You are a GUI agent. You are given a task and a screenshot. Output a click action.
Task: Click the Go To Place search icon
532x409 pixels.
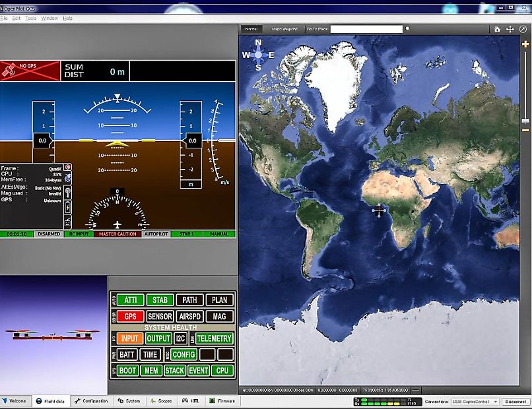[407, 29]
